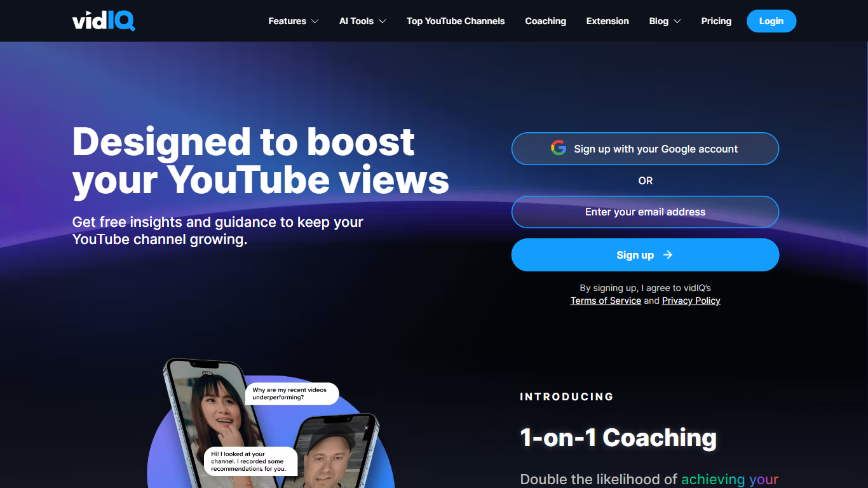Open the Features menu
This screenshot has height=488, width=868.
294,21
